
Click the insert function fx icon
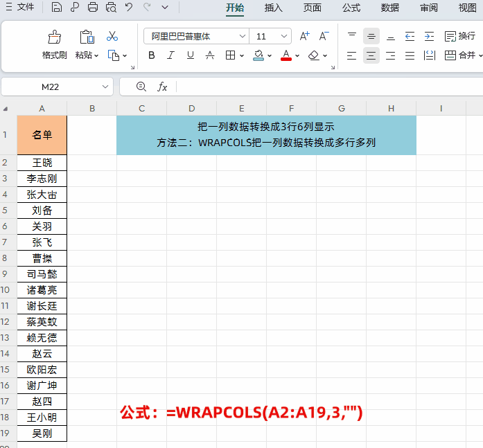(x=163, y=87)
